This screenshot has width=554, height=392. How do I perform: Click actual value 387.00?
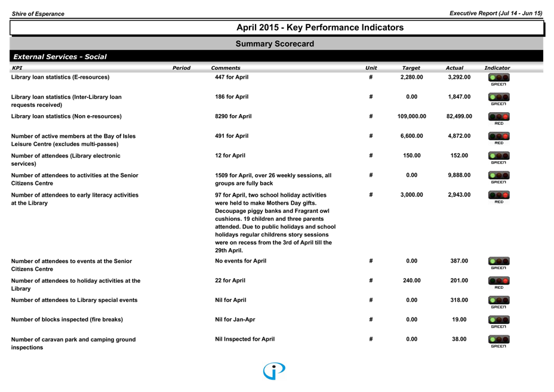pyautogui.click(x=459, y=261)
